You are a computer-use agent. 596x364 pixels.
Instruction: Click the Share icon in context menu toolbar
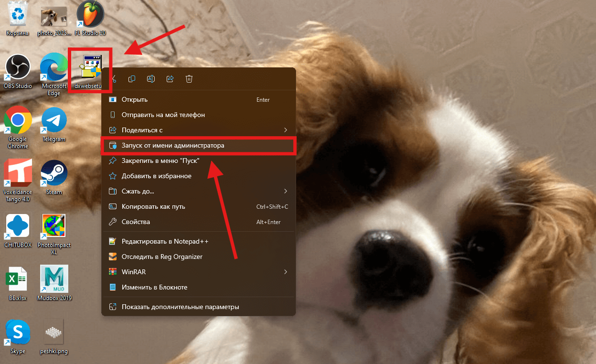click(170, 79)
